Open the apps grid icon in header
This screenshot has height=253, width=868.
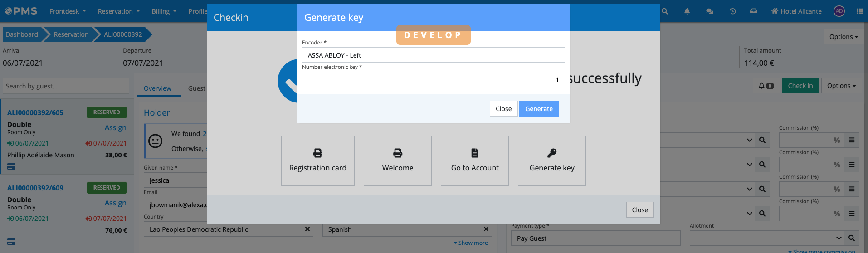(859, 11)
